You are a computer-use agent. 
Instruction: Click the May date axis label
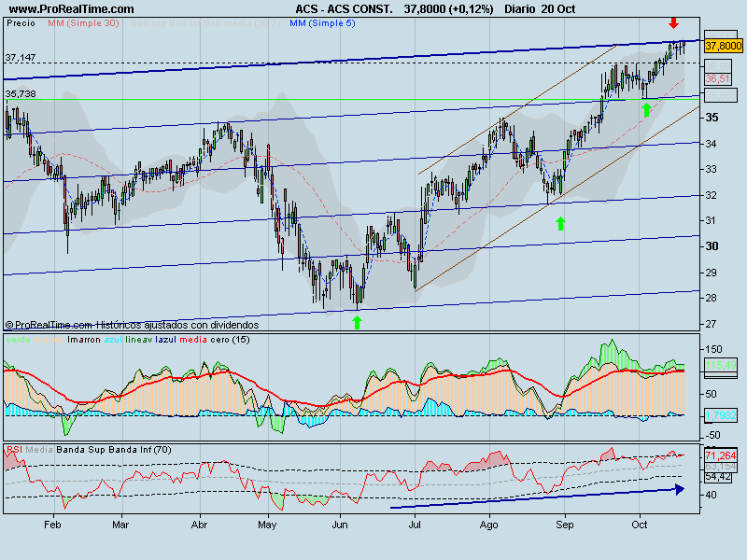point(267,525)
